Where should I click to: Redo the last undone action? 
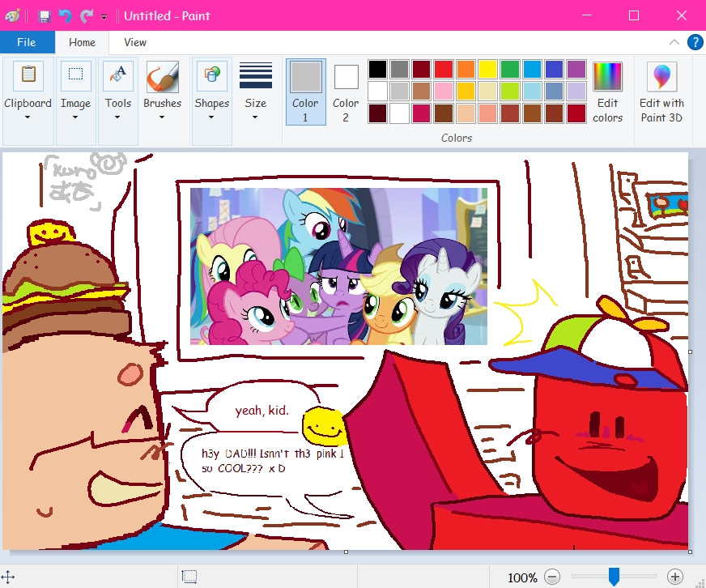coord(87,16)
